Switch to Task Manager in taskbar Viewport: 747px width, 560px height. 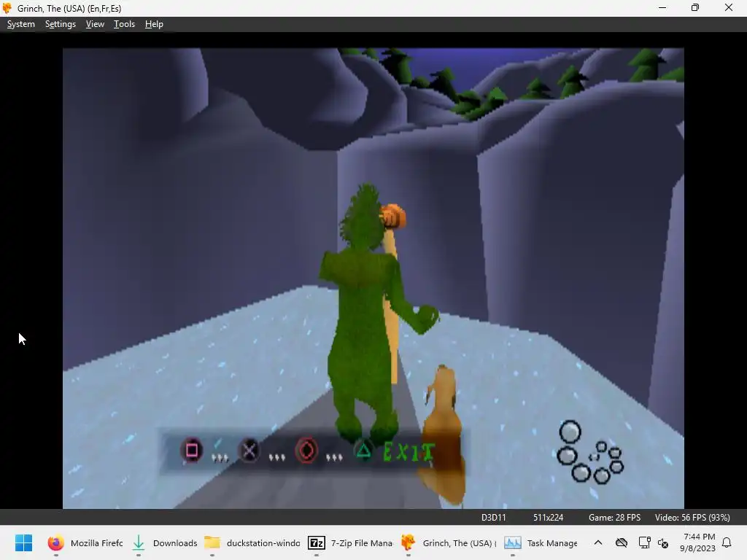541,542
